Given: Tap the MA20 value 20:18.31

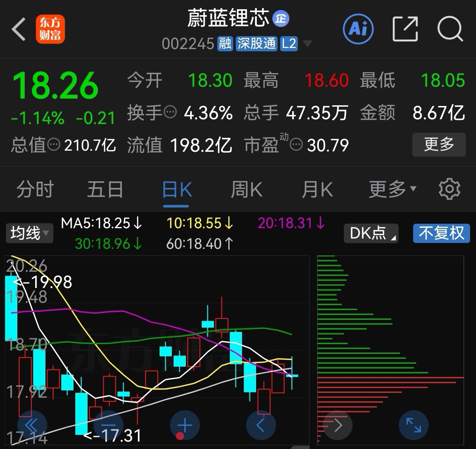Looking at the screenshot, I should pyautogui.click(x=291, y=223).
